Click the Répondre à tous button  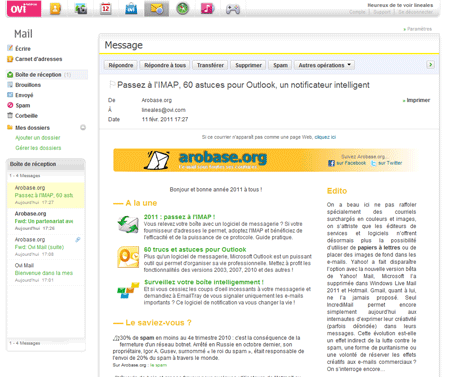(165, 65)
